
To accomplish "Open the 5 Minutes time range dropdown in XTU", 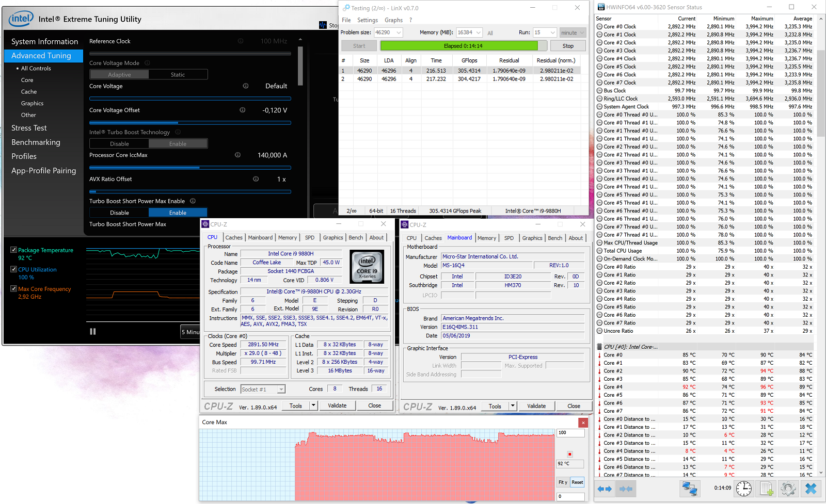I will 190,332.
